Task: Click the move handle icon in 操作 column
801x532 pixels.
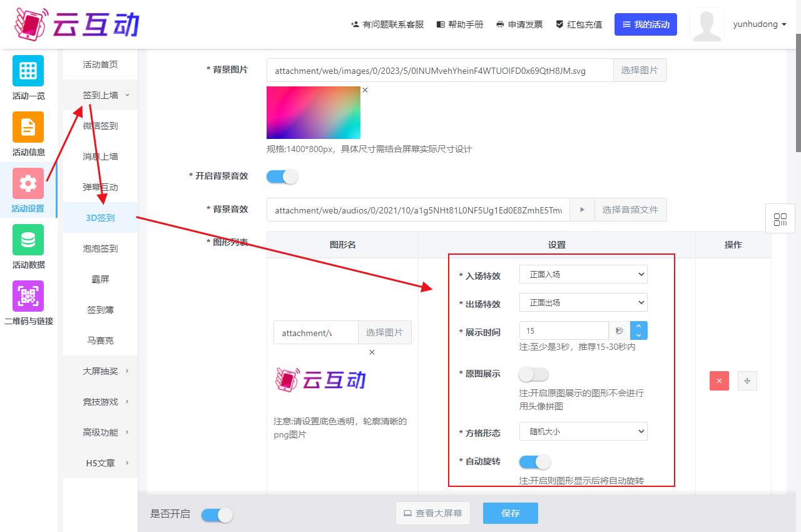Action: pyautogui.click(x=747, y=381)
